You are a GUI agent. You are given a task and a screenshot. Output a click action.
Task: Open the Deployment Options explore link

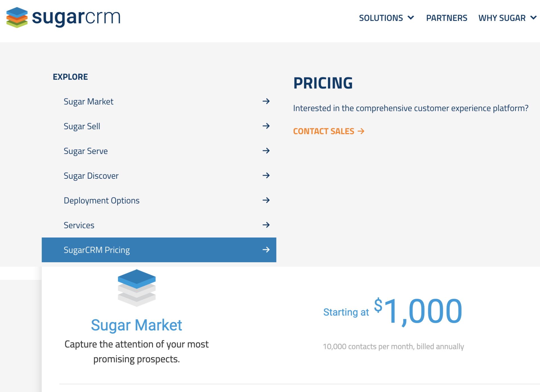(102, 201)
